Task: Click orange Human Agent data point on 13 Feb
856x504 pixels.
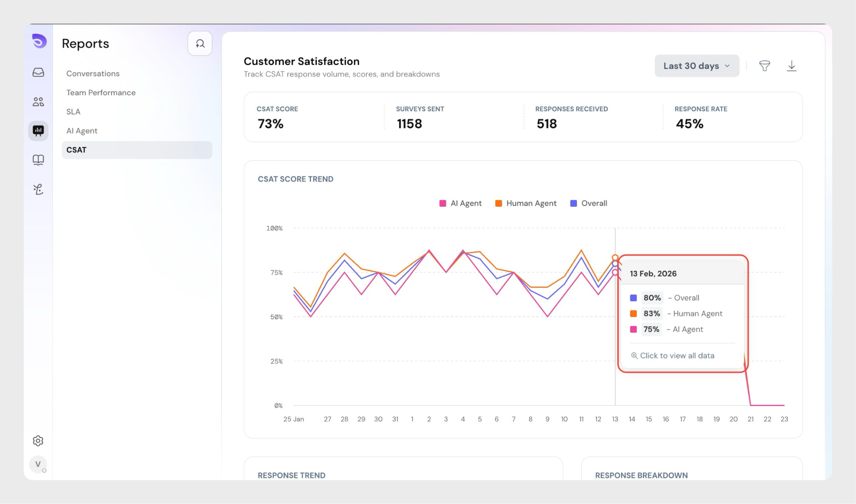Action: [x=615, y=257]
